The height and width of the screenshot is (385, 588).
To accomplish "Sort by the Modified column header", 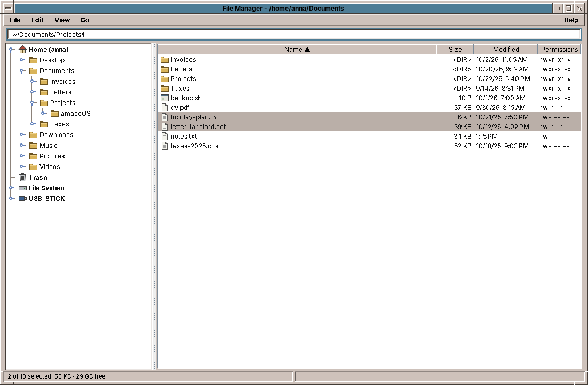I will coord(506,50).
